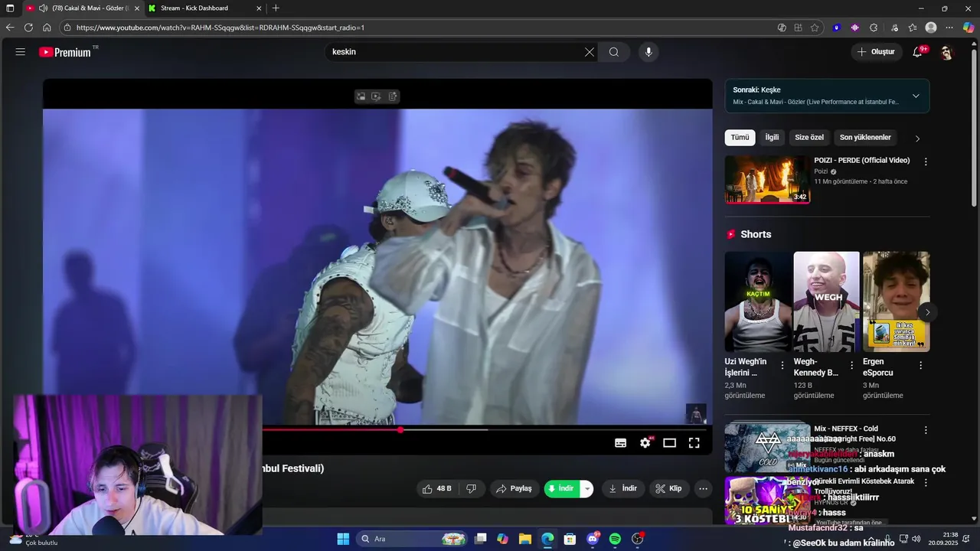Switch to theater mode view
980x551 pixels.
(x=670, y=443)
